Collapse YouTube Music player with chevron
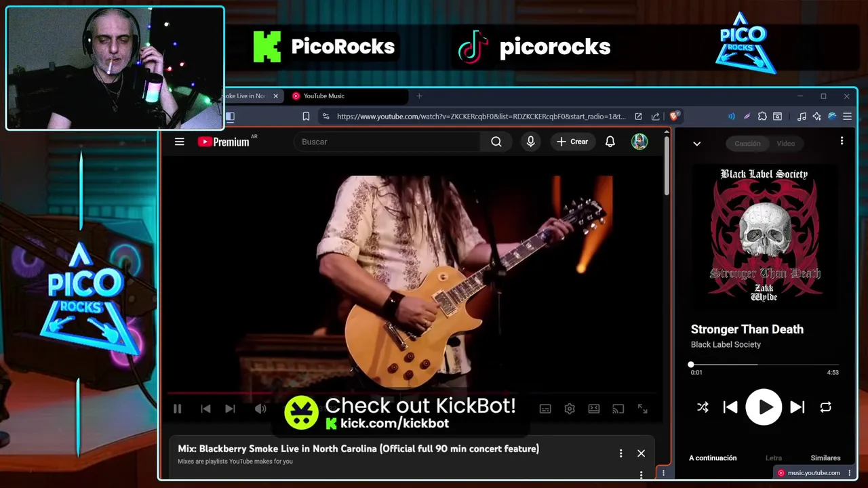The height and width of the screenshot is (488, 868). [x=696, y=143]
